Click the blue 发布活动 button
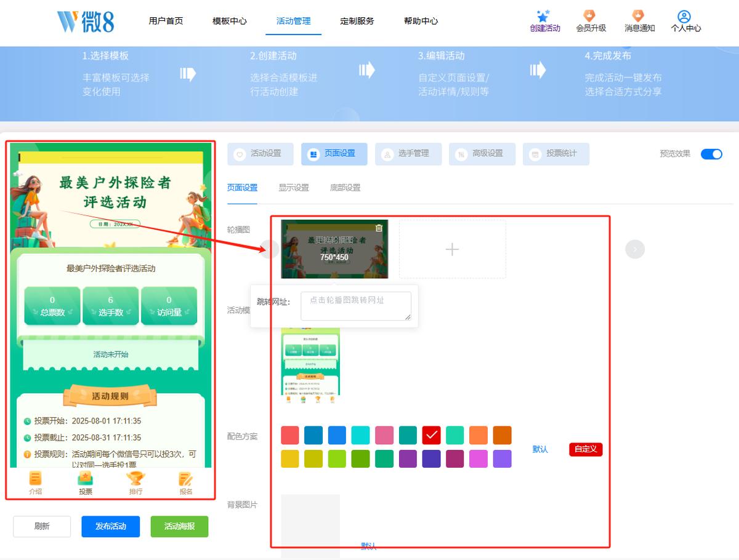Image resolution: width=739 pixels, height=560 pixels. coord(111,526)
